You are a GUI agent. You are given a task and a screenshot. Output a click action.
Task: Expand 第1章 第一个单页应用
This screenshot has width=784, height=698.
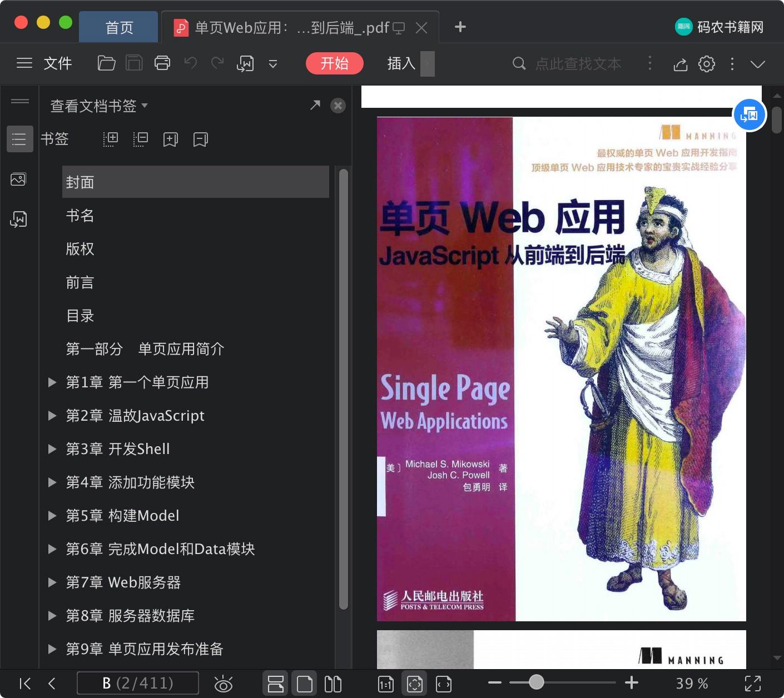(52, 382)
